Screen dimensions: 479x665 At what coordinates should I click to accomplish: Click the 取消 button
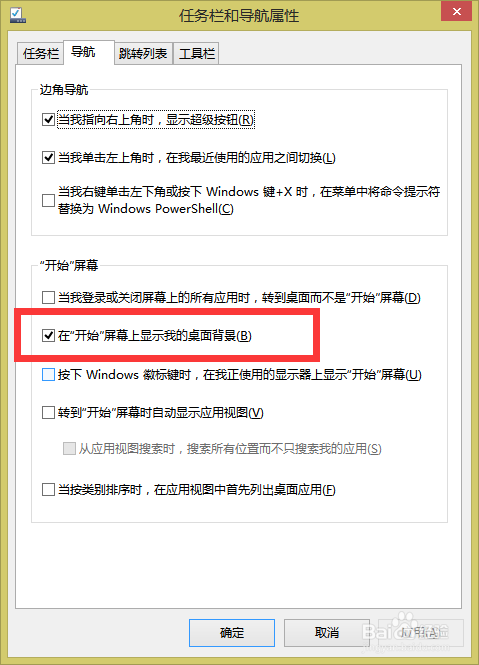tap(326, 633)
